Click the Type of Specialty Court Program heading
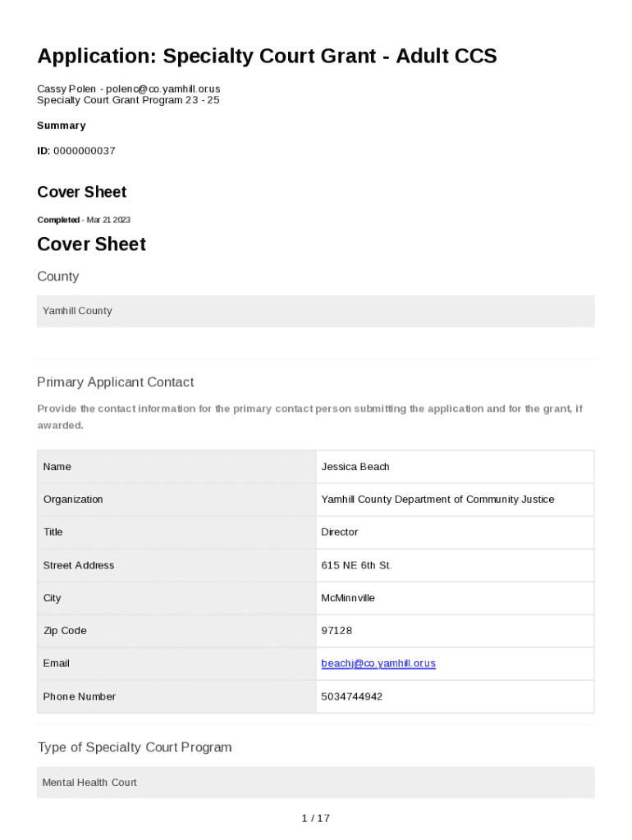The height and width of the screenshot is (840, 632). click(x=135, y=747)
